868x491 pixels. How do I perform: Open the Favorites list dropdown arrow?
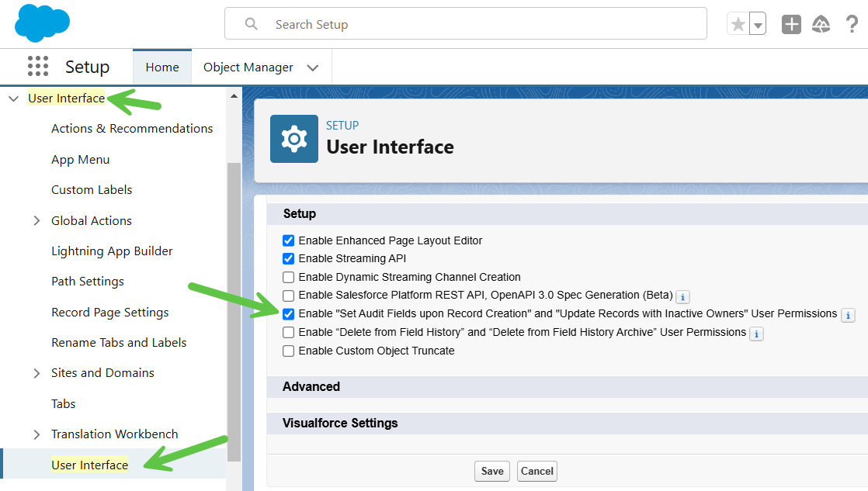[758, 24]
